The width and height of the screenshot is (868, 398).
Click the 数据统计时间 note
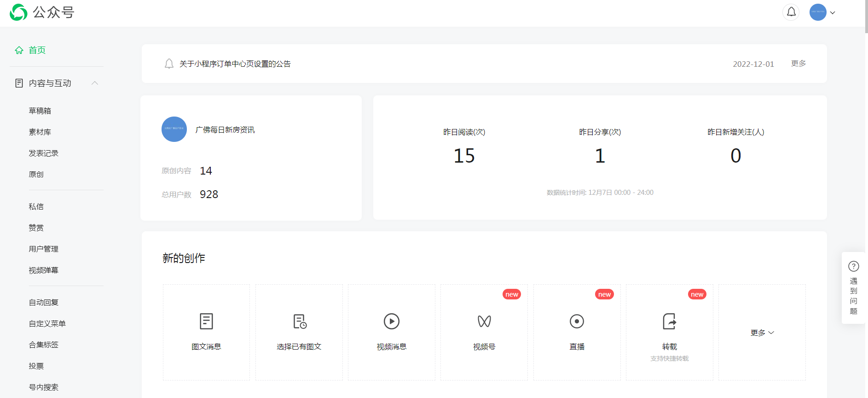[600, 193]
